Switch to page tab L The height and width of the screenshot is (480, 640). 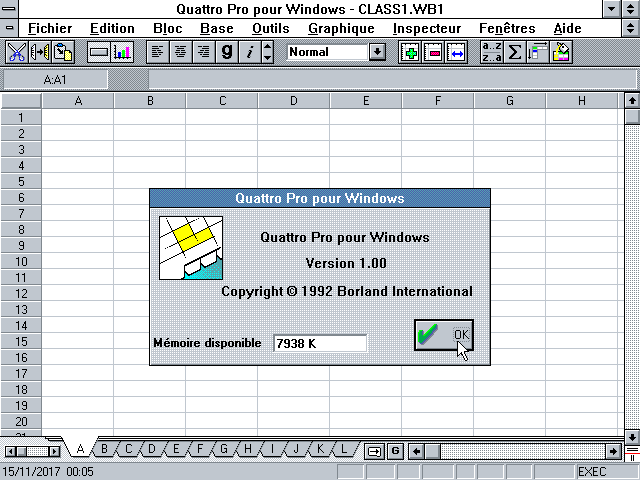[x=344, y=449]
